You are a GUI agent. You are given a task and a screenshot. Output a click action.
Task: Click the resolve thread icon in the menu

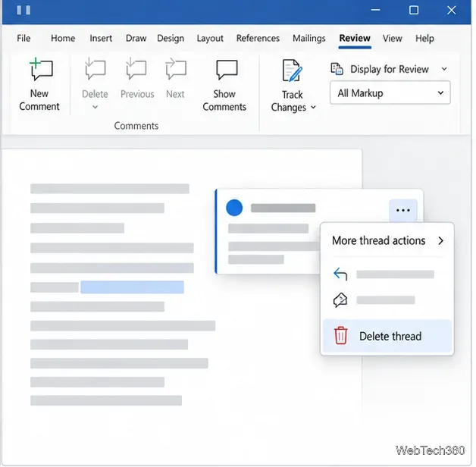click(x=340, y=300)
